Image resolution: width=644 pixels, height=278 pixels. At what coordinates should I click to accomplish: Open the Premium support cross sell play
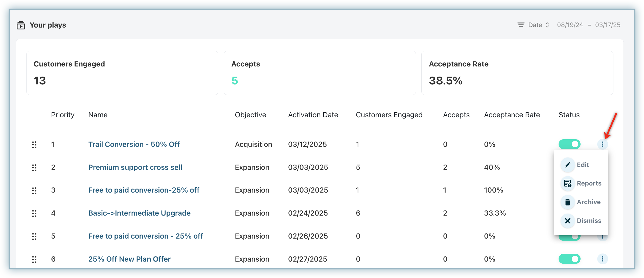pyautogui.click(x=135, y=168)
